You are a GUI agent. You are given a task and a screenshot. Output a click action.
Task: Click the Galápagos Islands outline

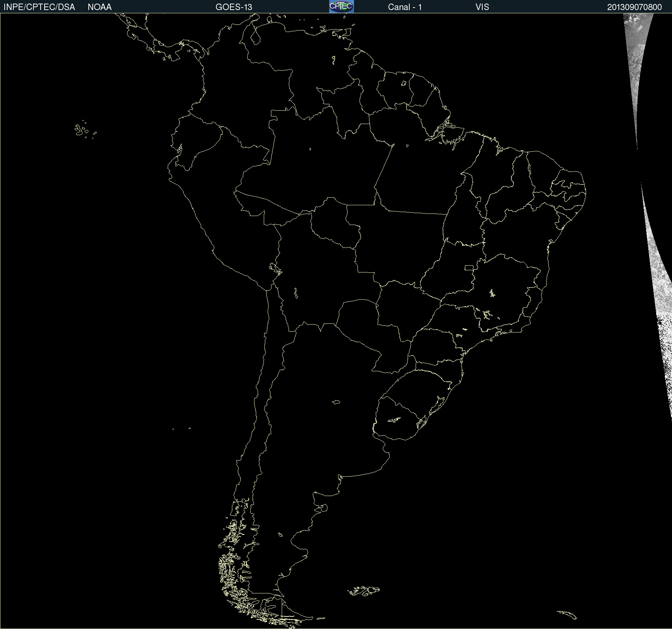pyautogui.click(x=85, y=130)
